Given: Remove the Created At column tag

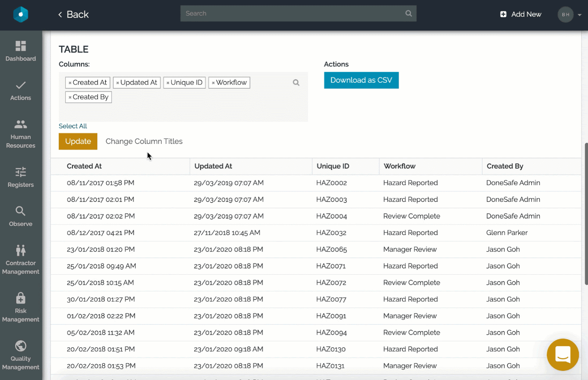Looking at the screenshot, I should (x=70, y=83).
